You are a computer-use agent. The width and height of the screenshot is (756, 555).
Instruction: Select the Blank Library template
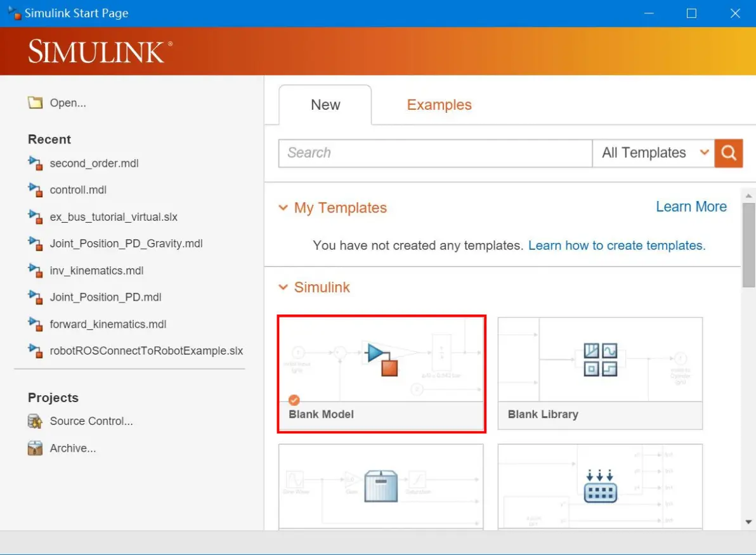(600, 373)
